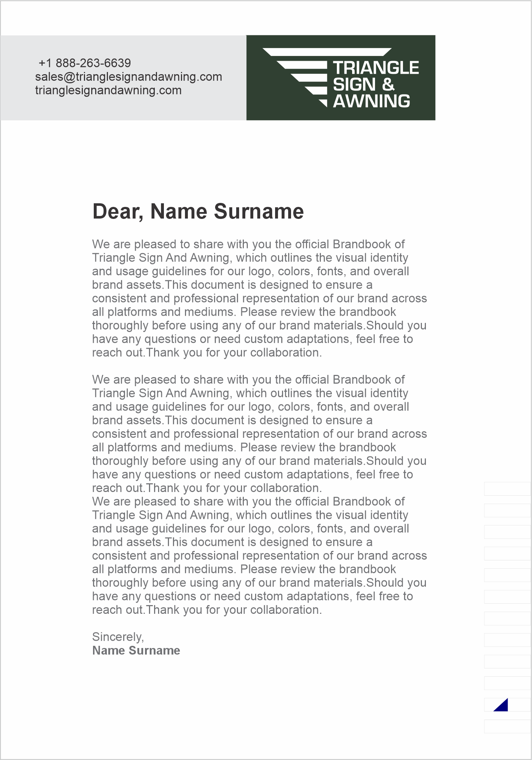Click the first body paragraph of the letter

click(259, 298)
